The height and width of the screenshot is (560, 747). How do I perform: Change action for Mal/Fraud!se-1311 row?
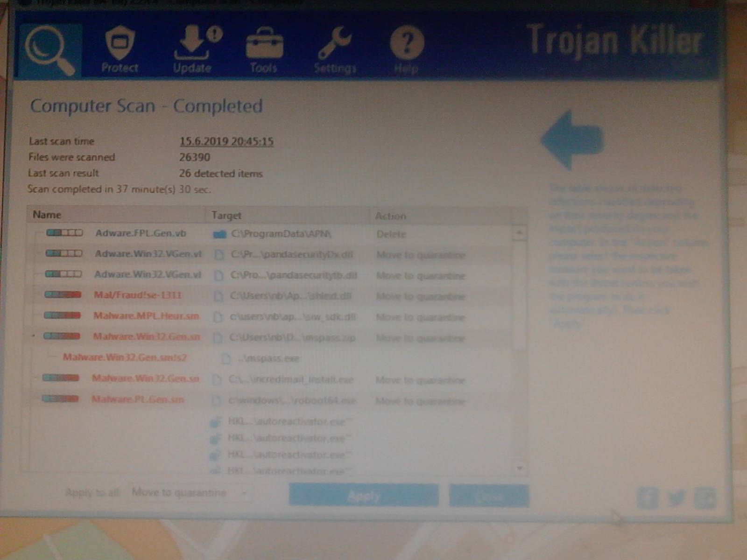(x=421, y=296)
